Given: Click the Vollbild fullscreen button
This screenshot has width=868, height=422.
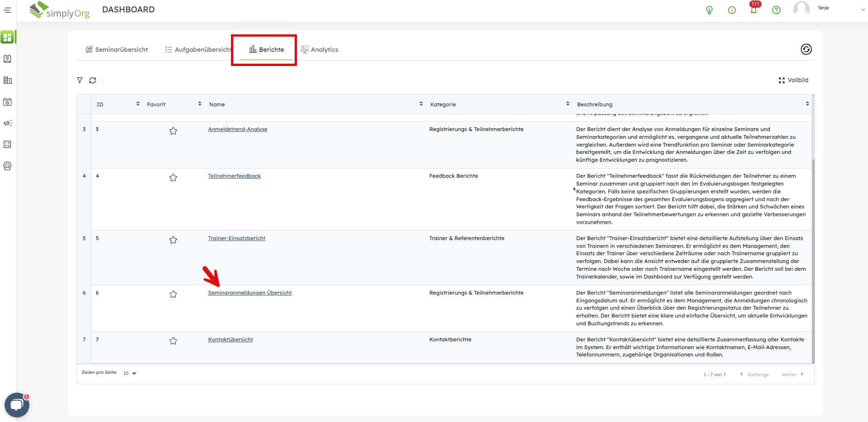Looking at the screenshot, I should click(793, 80).
